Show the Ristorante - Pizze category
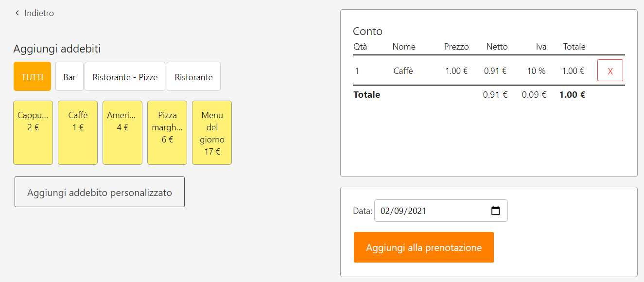 125,77
